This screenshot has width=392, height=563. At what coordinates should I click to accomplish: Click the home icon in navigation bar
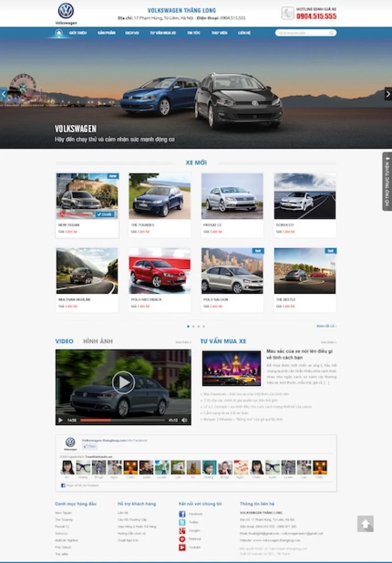tap(59, 33)
